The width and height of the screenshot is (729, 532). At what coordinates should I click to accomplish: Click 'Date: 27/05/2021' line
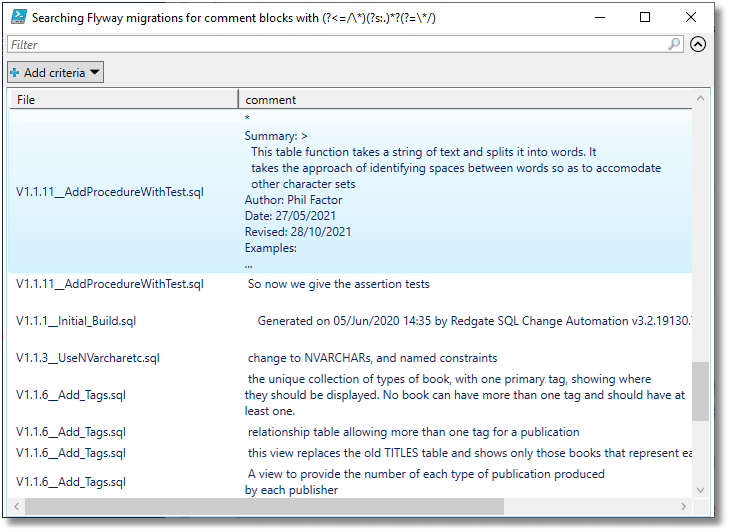tap(290, 216)
